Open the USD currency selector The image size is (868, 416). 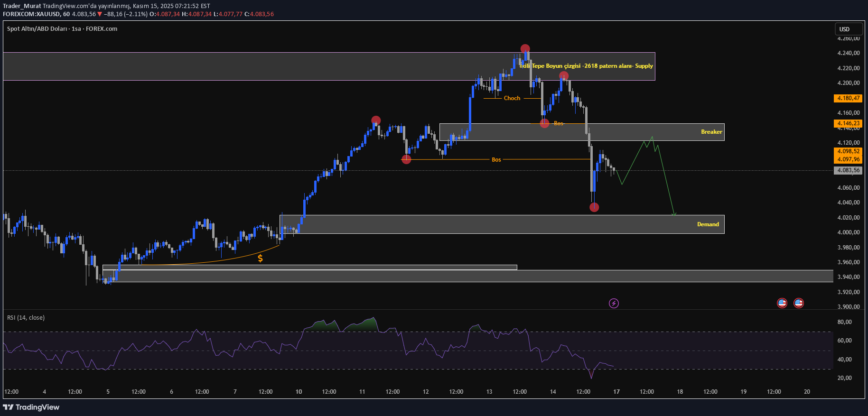point(849,29)
